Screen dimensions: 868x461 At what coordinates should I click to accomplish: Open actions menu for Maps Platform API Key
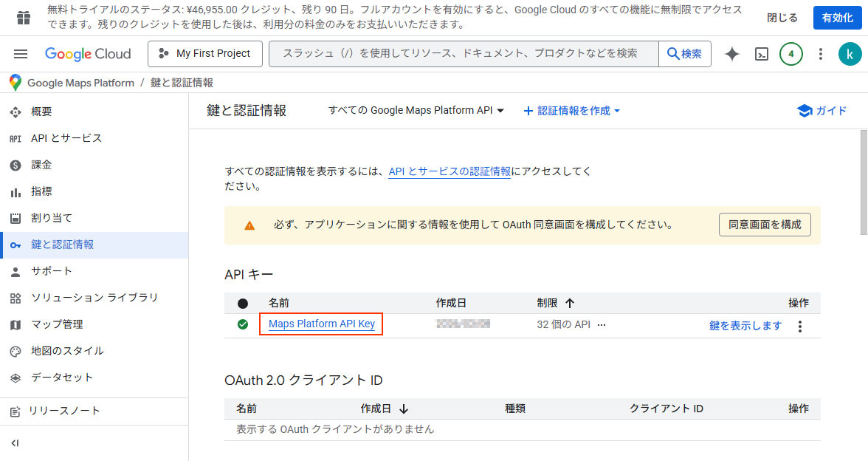point(799,326)
